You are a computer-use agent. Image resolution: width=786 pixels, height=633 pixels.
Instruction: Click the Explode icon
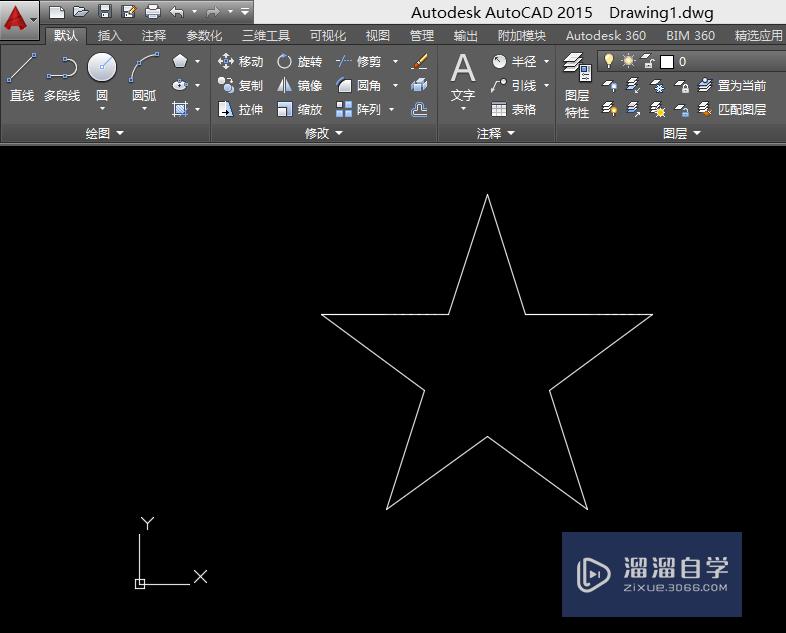[419, 85]
